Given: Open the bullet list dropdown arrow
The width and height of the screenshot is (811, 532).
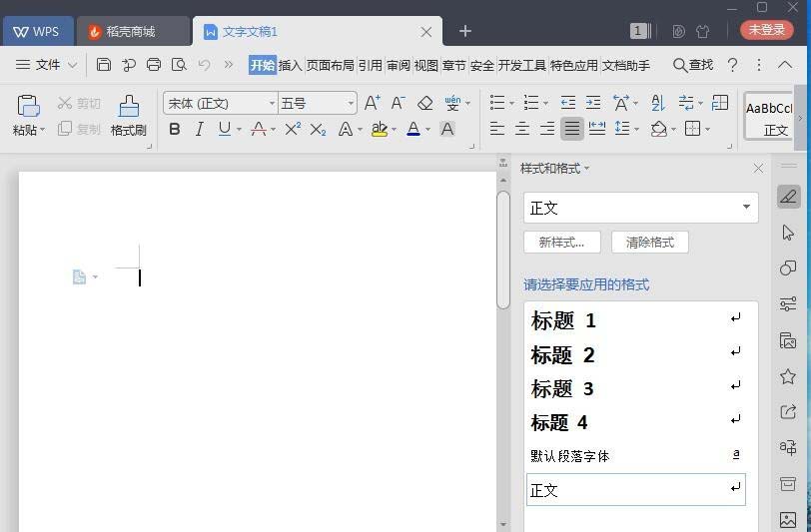Looking at the screenshot, I should point(512,104).
